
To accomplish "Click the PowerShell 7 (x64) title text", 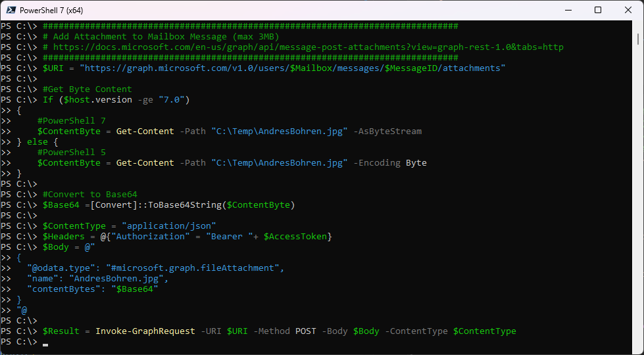I will [51, 11].
